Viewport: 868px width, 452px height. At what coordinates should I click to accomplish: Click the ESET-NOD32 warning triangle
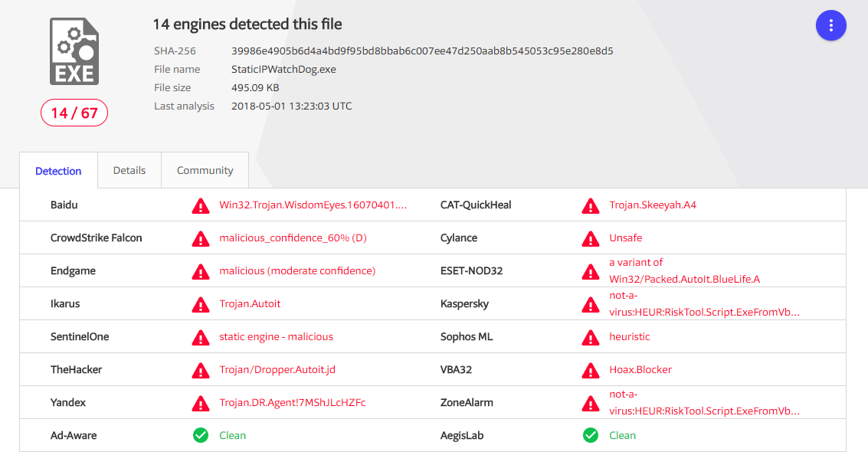pyautogui.click(x=591, y=272)
